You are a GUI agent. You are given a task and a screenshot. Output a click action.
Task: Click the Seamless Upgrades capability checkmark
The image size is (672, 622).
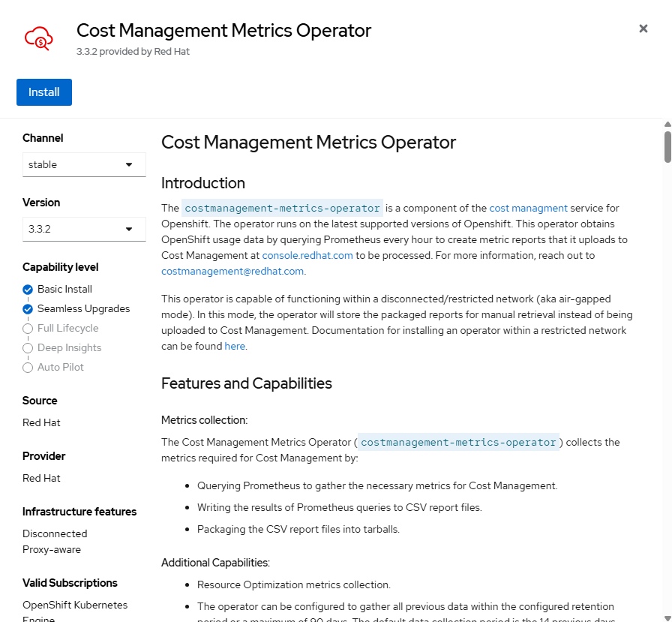pyautogui.click(x=28, y=309)
